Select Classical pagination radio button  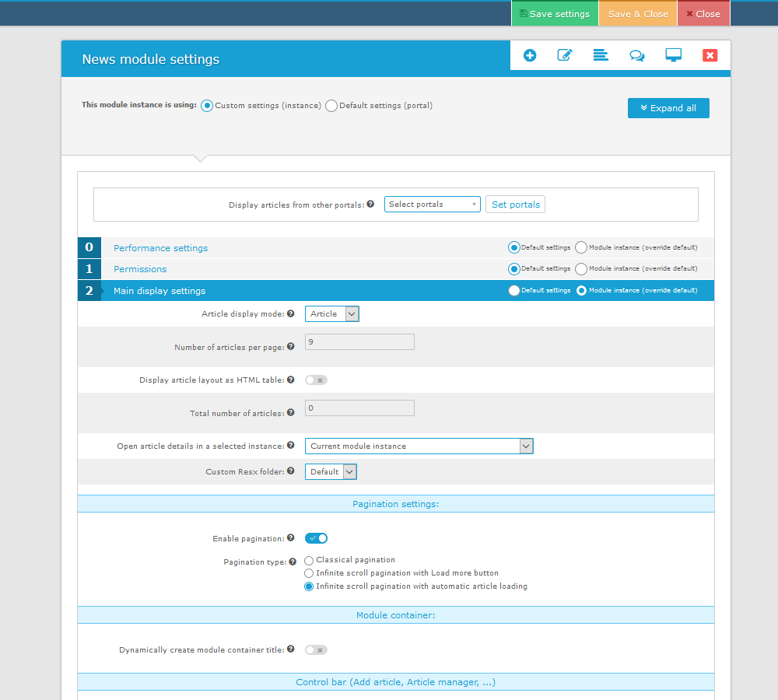point(309,560)
